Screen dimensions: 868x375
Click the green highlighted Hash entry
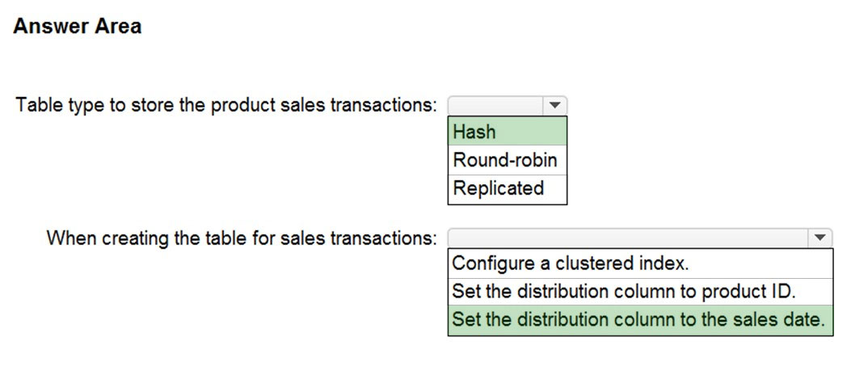point(507,132)
